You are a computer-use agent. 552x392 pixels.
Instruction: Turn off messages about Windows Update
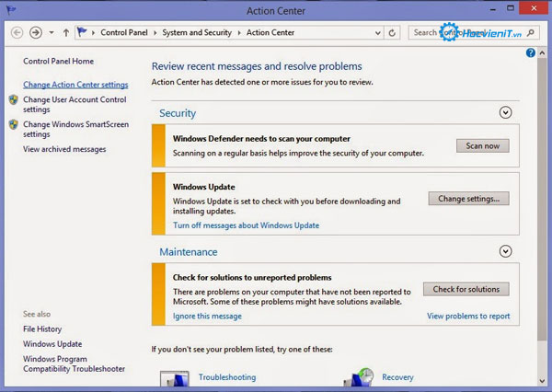point(246,225)
